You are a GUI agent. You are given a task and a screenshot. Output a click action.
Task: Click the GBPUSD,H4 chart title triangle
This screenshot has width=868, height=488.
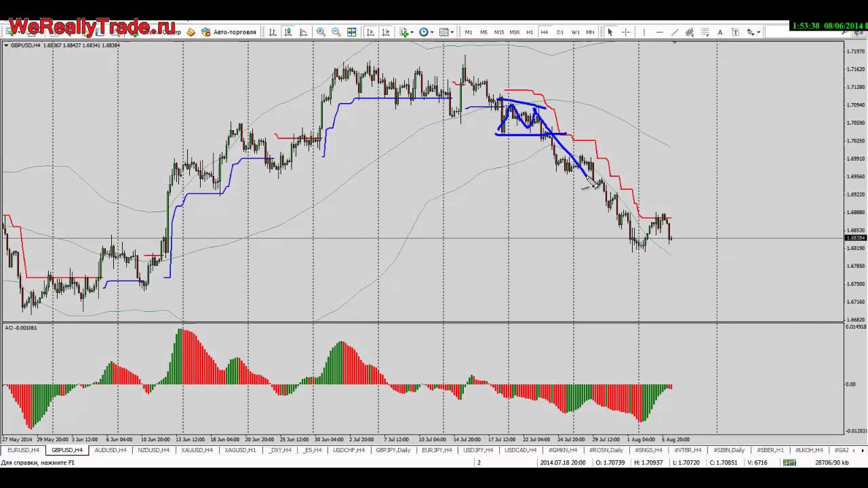coord(7,45)
